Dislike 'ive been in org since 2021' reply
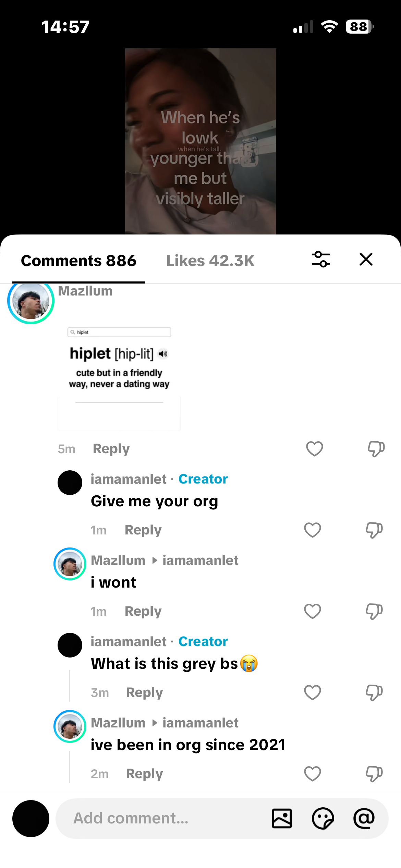Image resolution: width=401 pixels, height=868 pixels. 374,774
